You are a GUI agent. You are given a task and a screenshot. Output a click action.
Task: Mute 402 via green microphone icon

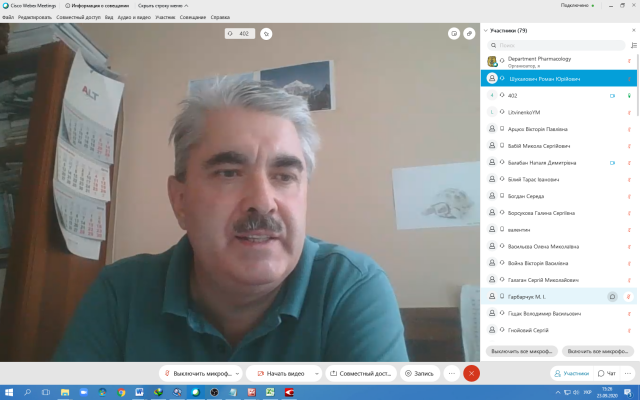pyautogui.click(x=629, y=96)
